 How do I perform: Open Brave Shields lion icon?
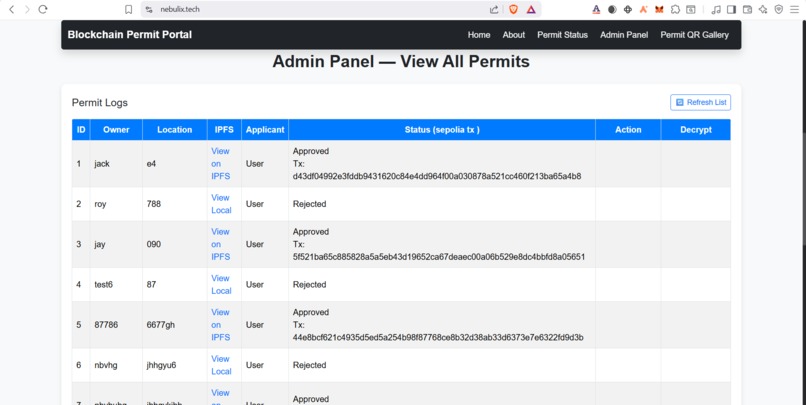click(513, 9)
